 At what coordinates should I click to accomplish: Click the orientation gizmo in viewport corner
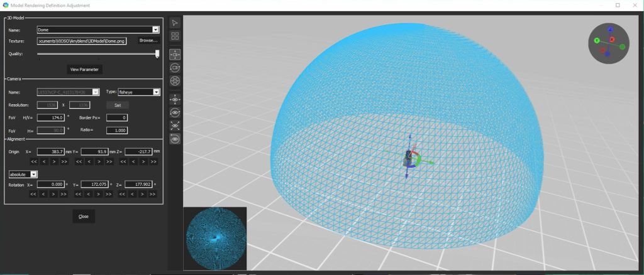609,43
